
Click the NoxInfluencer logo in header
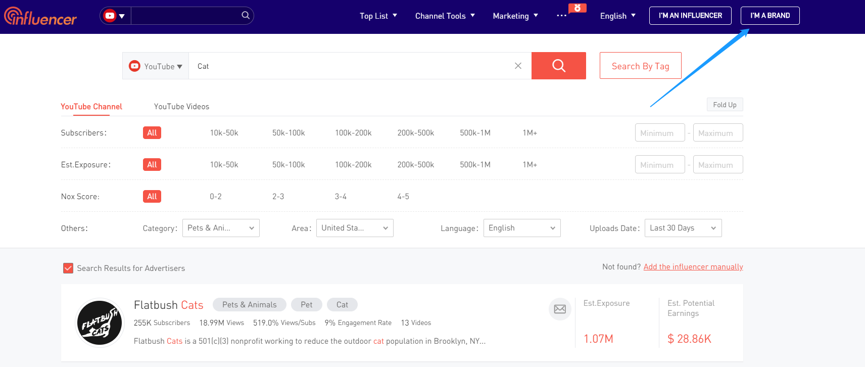pyautogui.click(x=40, y=16)
